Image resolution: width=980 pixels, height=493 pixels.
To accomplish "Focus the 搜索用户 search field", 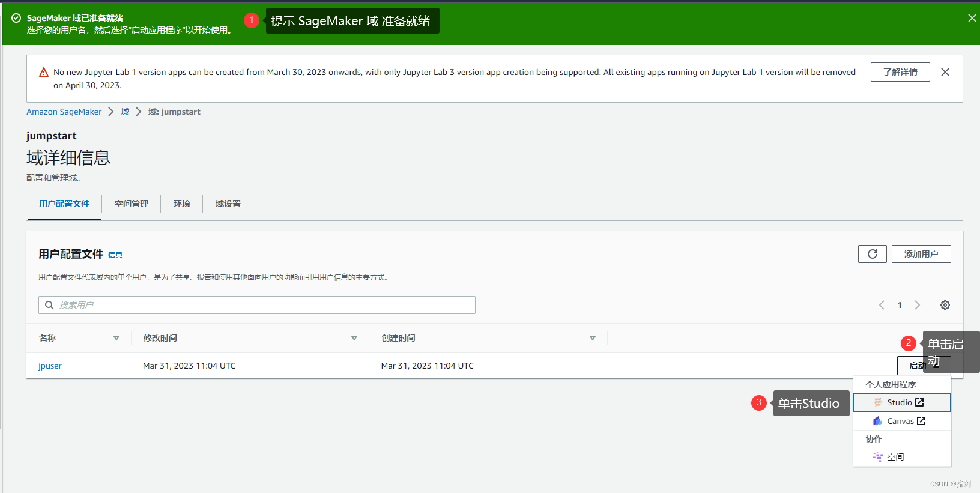I will click(257, 305).
